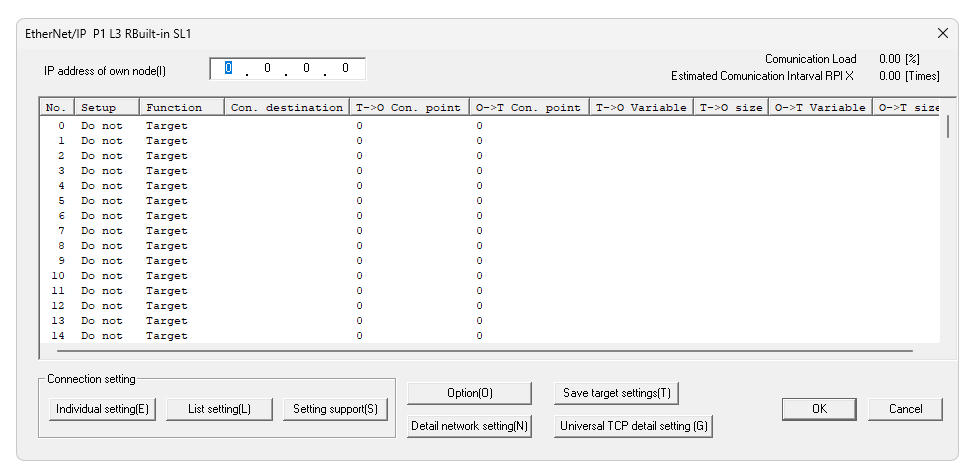
Task: Select connection row number 4
Action: click(x=490, y=186)
